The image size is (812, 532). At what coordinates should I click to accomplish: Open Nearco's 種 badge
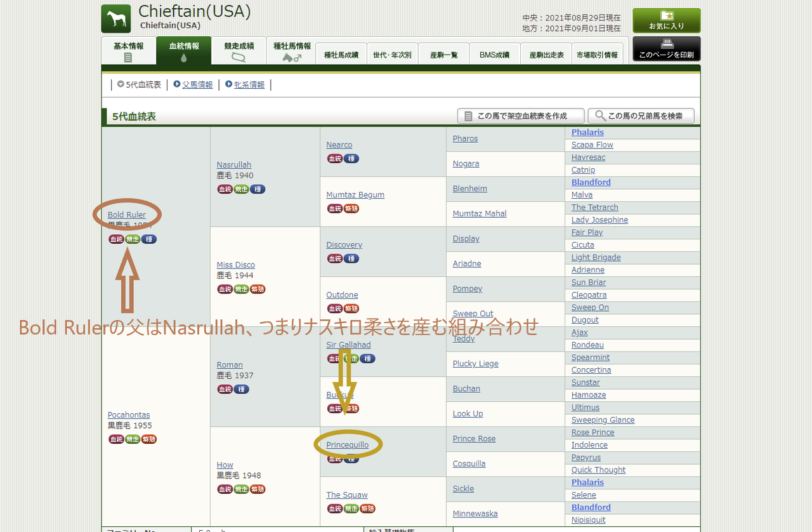point(351,159)
